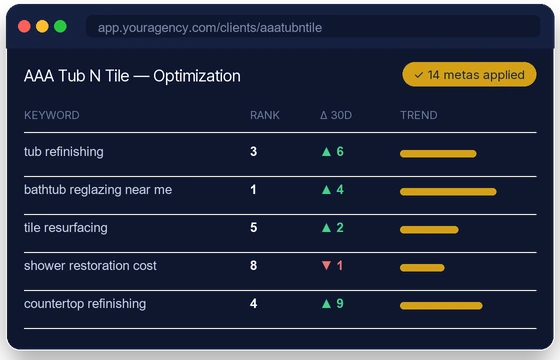Select the 'bathtub reglazing near me' keyword
The width and height of the screenshot is (560, 360).
pos(98,190)
